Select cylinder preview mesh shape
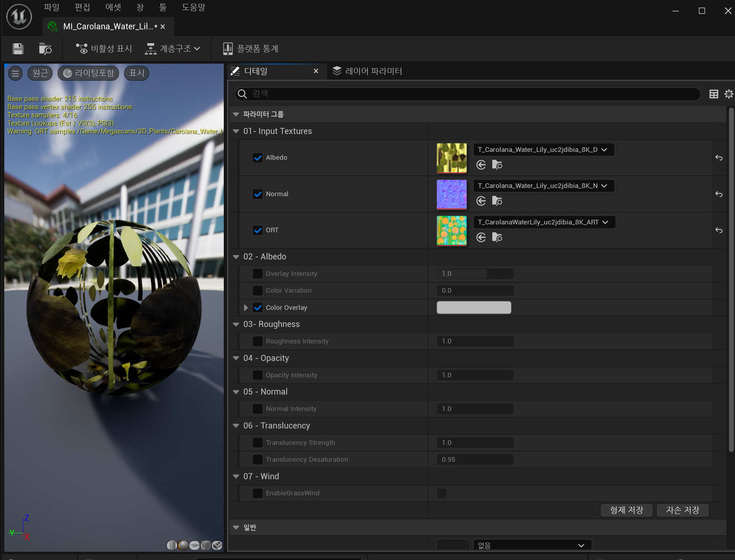The height and width of the screenshot is (560, 735). point(172,545)
